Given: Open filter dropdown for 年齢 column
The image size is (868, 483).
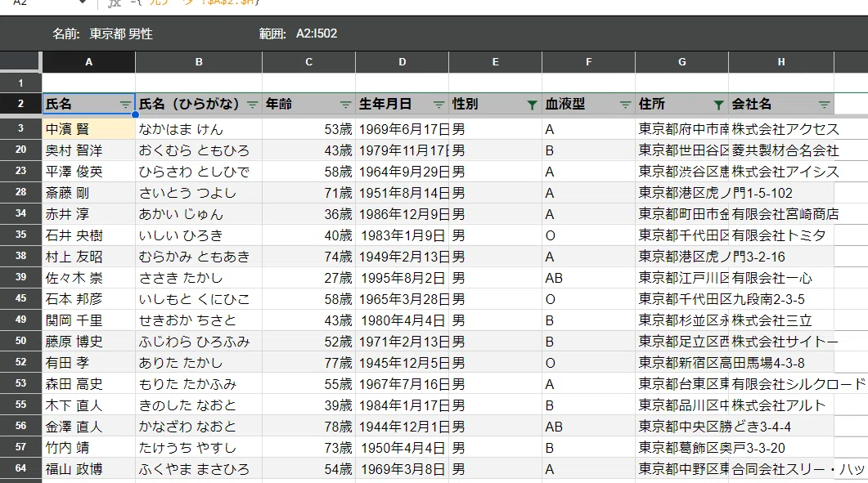Looking at the screenshot, I should tap(346, 104).
